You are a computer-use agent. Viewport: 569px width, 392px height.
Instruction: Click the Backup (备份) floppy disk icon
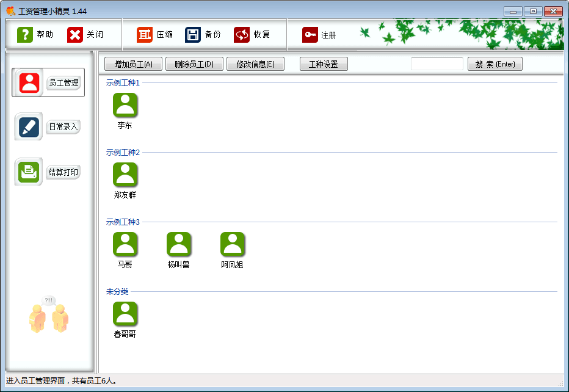[x=193, y=35]
